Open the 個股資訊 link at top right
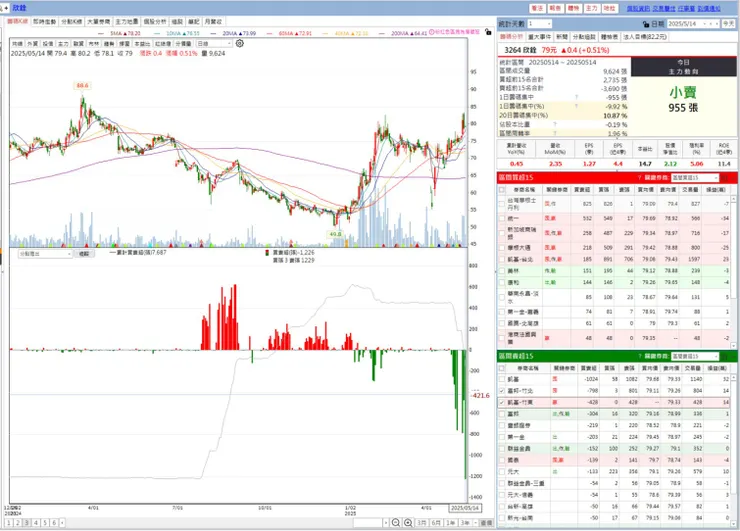 coord(638,8)
